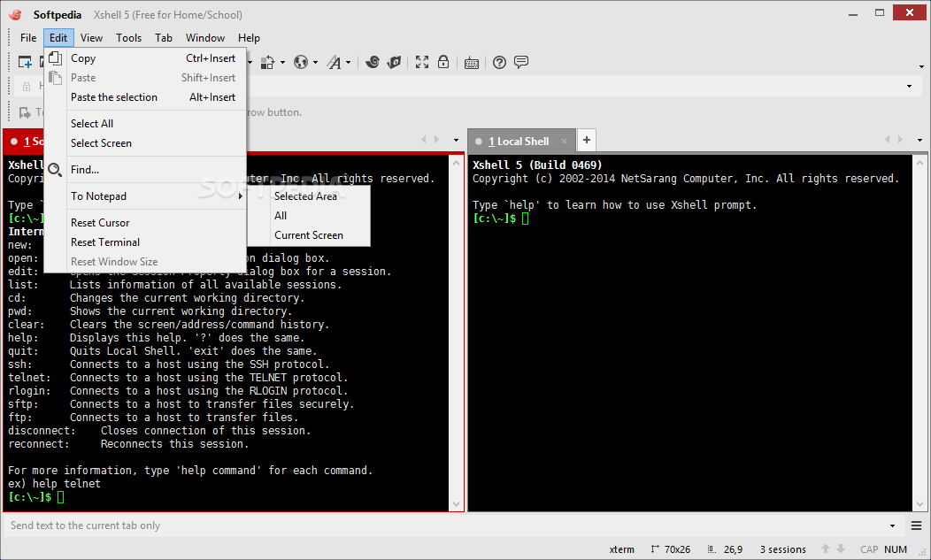Open the Window menu
Viewport: 931px width, 560px height.
(204, 37)
